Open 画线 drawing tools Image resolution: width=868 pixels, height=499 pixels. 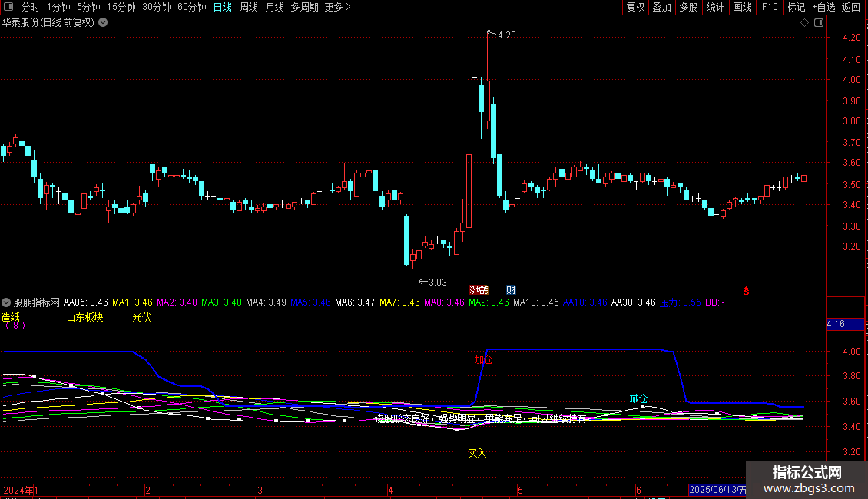(x=742, y=7)
